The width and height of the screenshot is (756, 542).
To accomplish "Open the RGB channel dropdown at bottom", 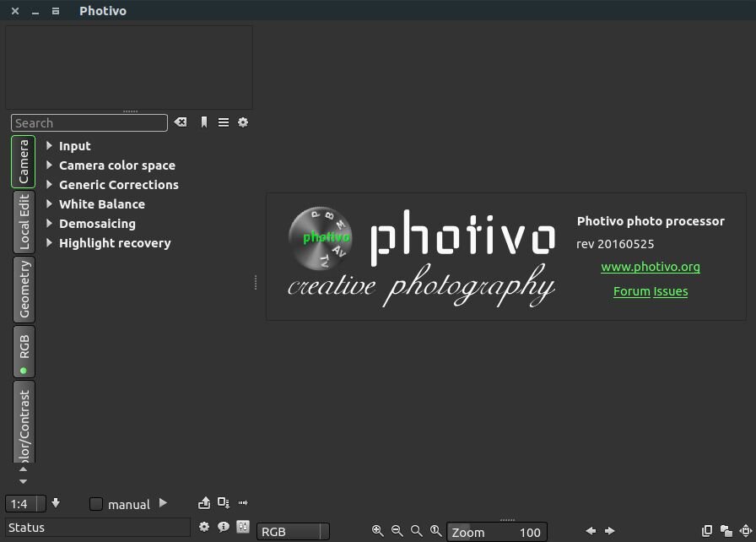I will pos(293,532).
